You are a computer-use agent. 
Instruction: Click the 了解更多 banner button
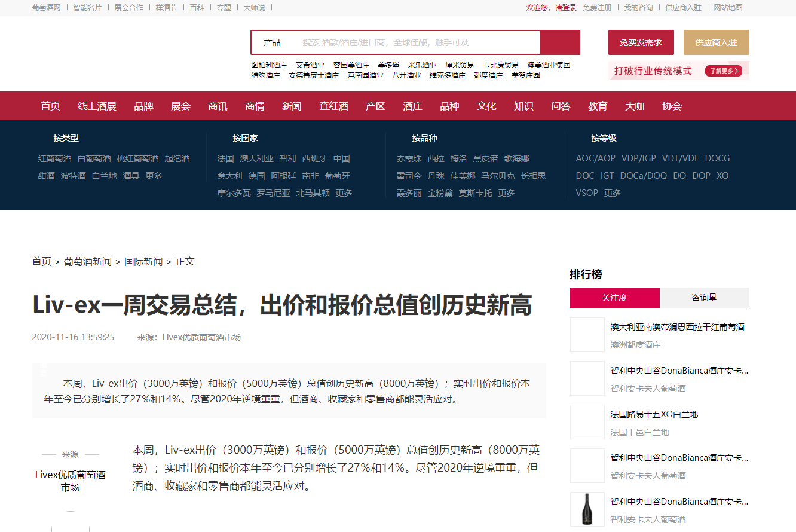(724, 71)
